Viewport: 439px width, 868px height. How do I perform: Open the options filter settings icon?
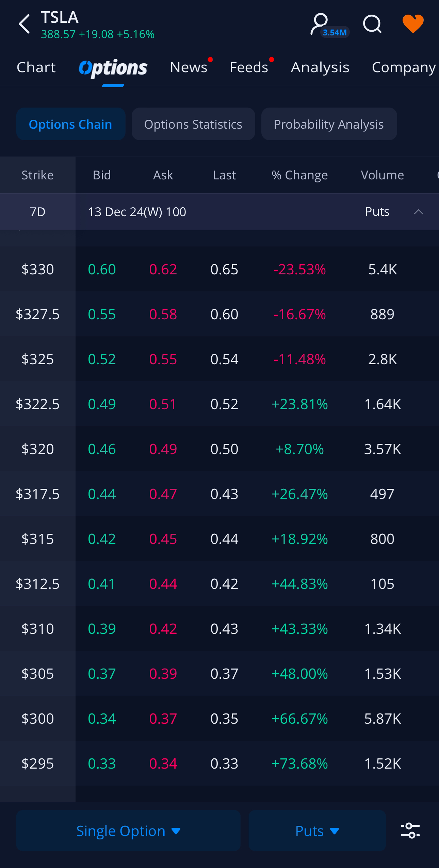(410, 831)
